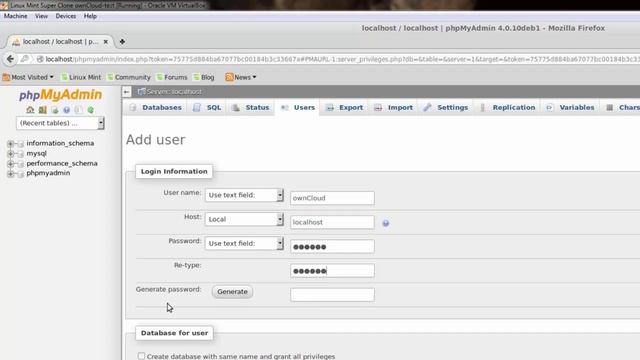Open the Linux Mint bookmark
This screenshot has width=640, height=360.
pos(81,77)
